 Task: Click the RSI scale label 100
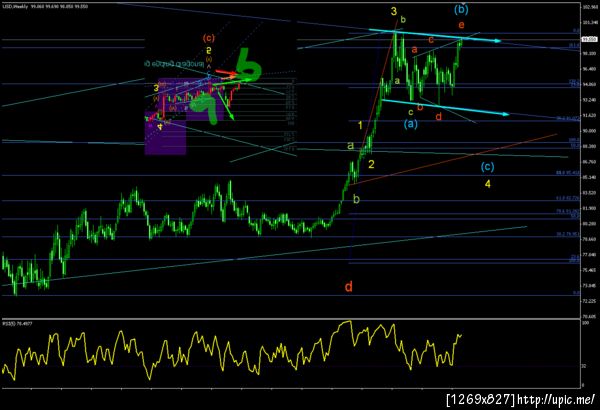585,323
